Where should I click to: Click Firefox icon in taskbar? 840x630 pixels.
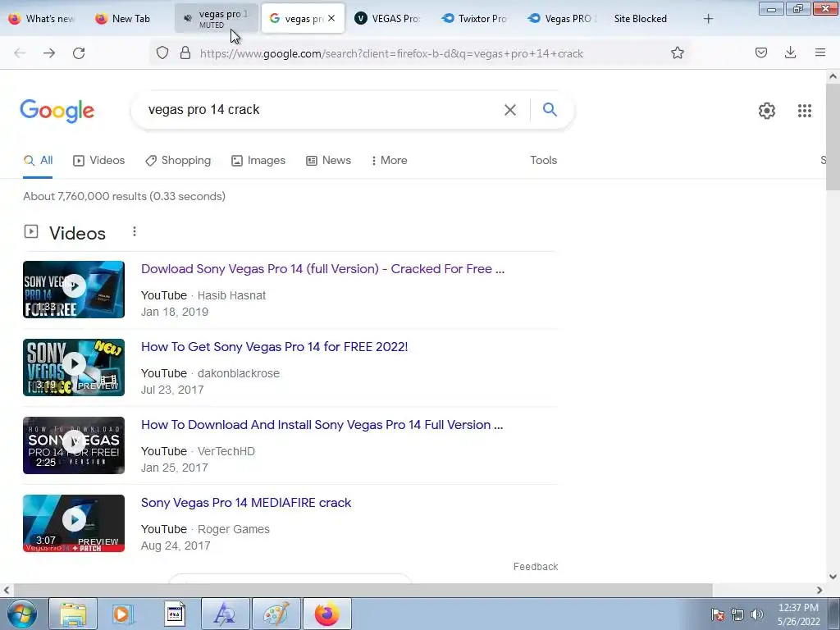click(x=326, y=614)
